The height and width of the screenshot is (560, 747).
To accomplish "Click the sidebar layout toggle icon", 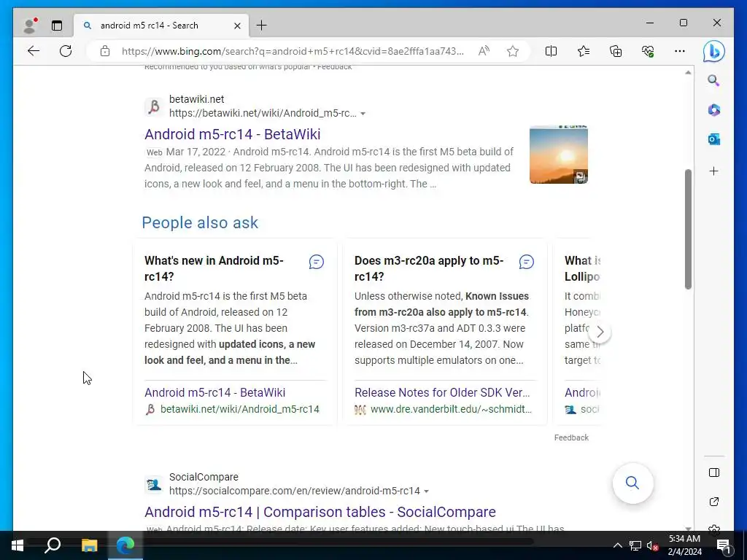I will tap(713, 472).
